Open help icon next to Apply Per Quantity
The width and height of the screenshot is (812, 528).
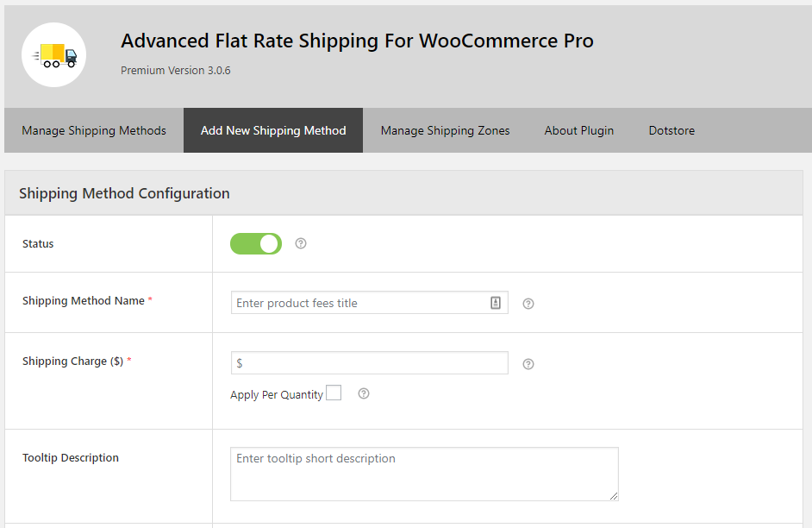364,393
